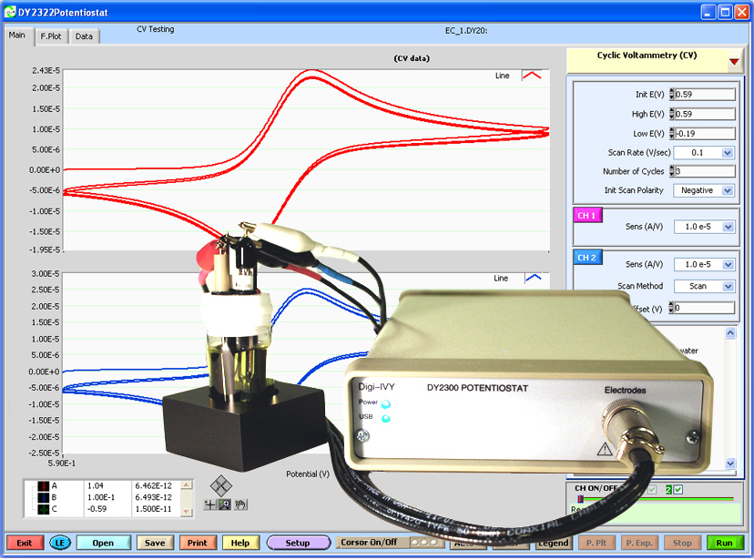
Task: Click the red Line legend icon, top plot
Action: pos(533,76)
